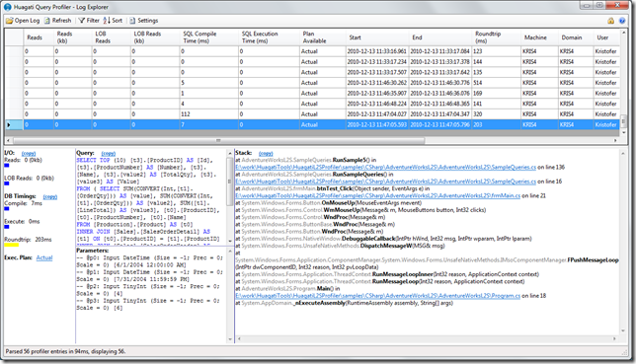Click the lock icon at toolbar right
The width and height of the screenshot is (636, 364).
[x=611, y=21]
